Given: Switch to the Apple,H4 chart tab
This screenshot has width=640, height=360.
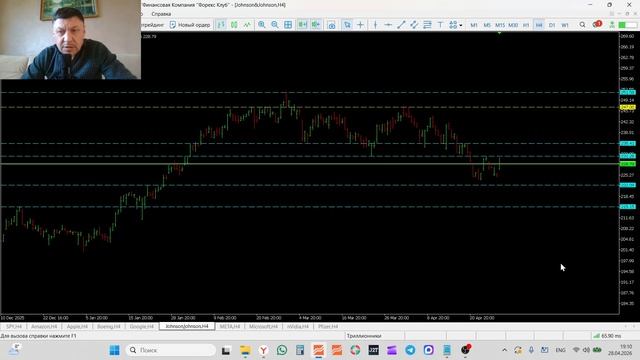Looking at the screenshot, I should 77,327.
